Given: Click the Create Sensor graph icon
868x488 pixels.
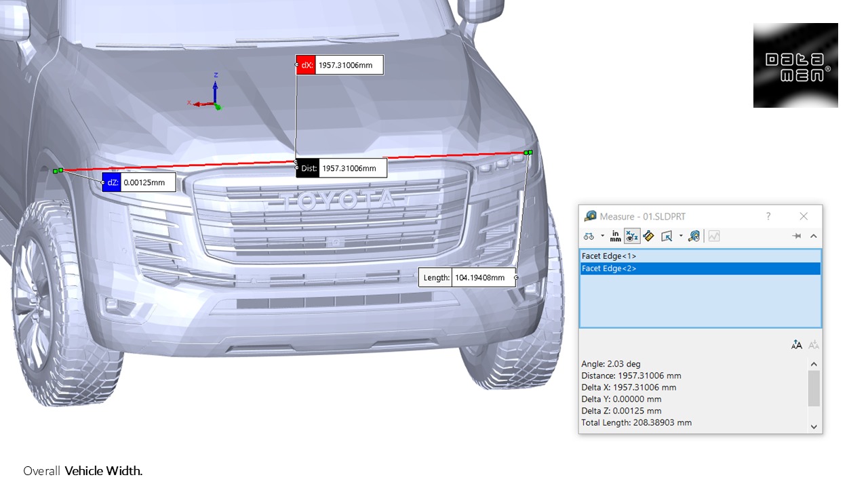Looking at the screenshot, I should coord(714,236).
